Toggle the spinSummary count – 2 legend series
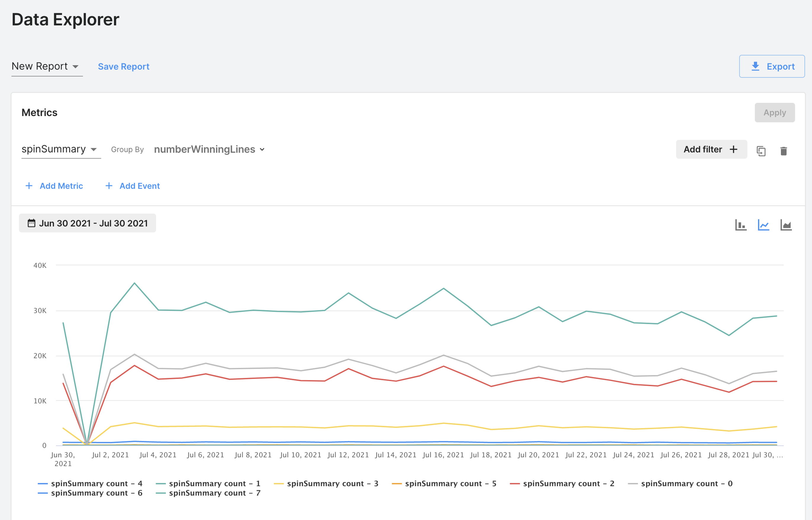Viewport: 812px width, 520px height. 568,484
